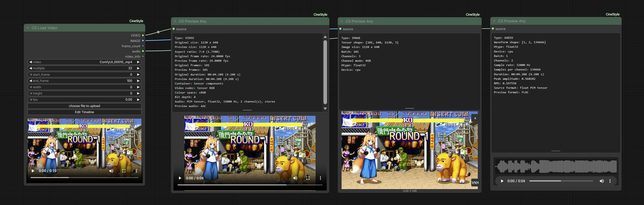Click the 1/101 frame counter badge

click(x=475, y=183)
